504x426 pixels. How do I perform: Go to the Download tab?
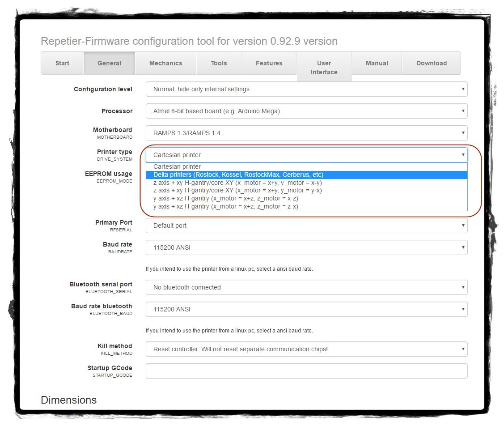click(x=432, y=63)
